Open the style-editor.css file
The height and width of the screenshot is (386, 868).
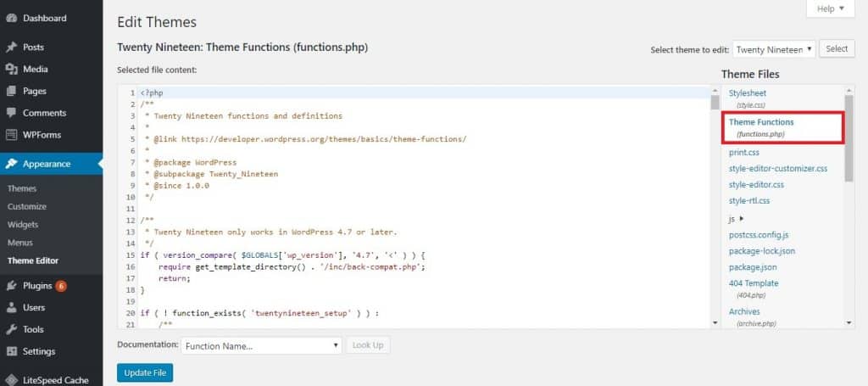click(756, 184)
